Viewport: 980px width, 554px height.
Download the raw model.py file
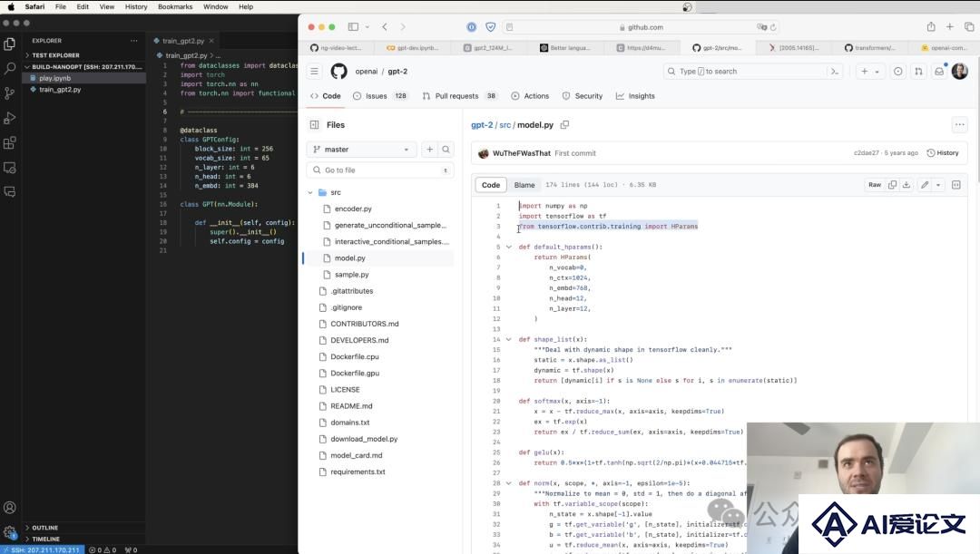[x=906, y=185]
